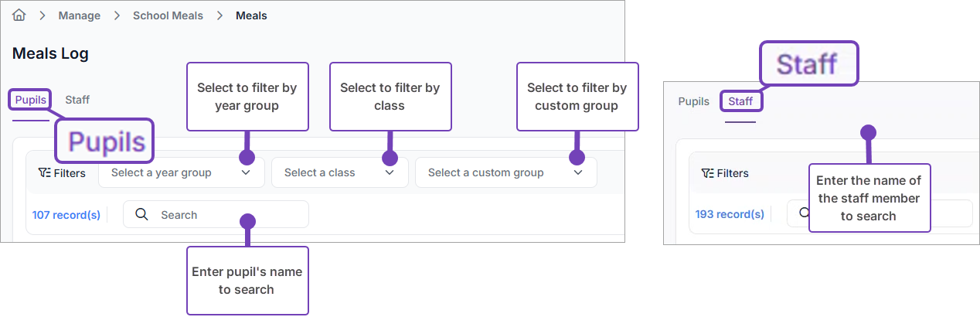
Task: Switch to the Staff tab under Meals Log
Action: [77, 100]
